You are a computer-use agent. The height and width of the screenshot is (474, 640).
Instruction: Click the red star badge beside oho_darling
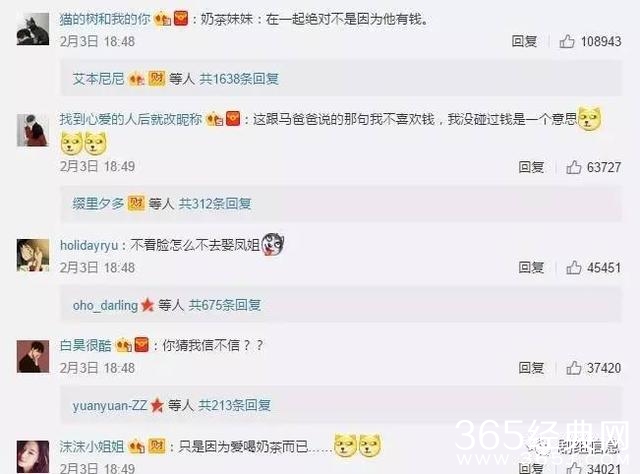point(147,305)
